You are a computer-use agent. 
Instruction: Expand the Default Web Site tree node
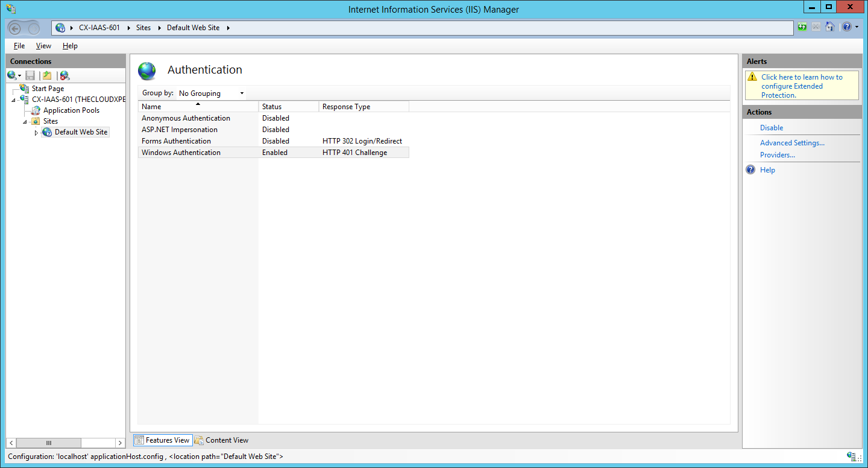[x=36, y=133]
